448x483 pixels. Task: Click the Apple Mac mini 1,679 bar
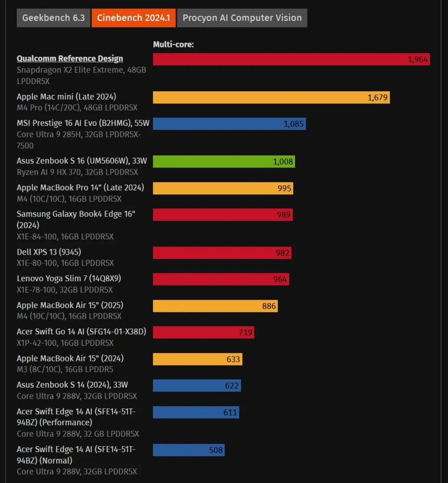point(271,97)
